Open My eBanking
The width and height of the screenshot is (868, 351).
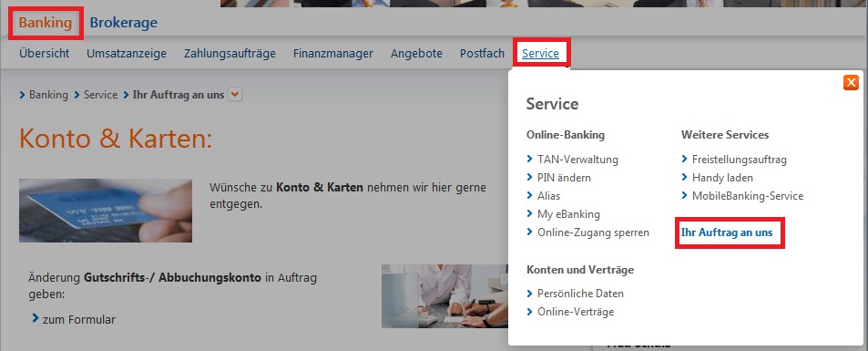tap(568, 214)
